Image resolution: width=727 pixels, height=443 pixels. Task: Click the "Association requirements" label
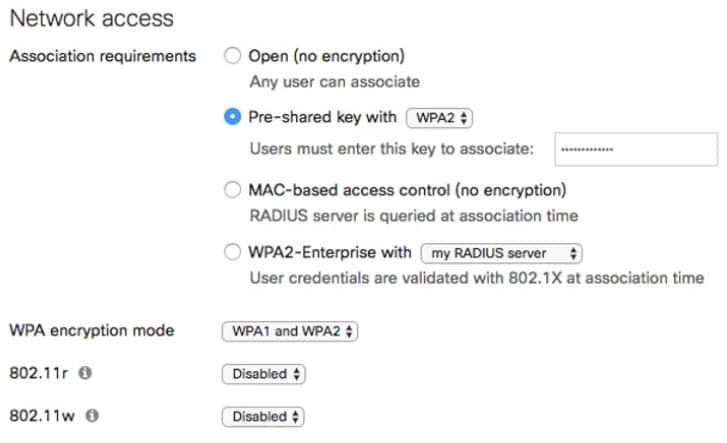click(x=102, y=56)
